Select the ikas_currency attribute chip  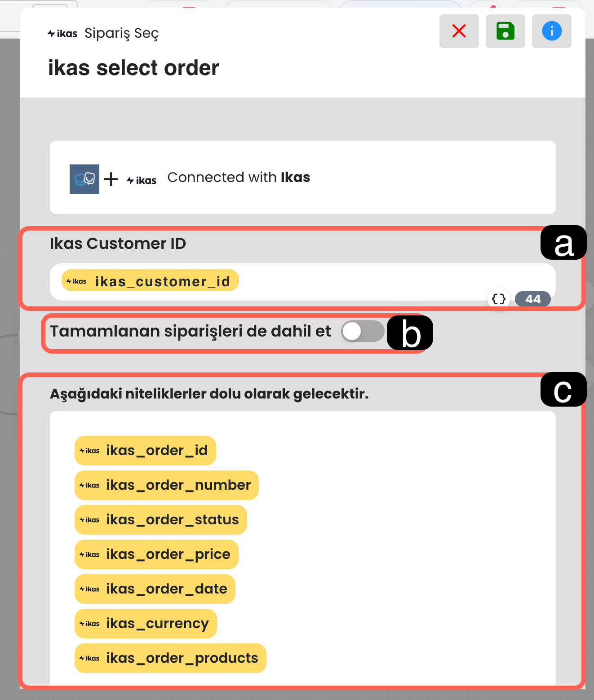[146, 624]
